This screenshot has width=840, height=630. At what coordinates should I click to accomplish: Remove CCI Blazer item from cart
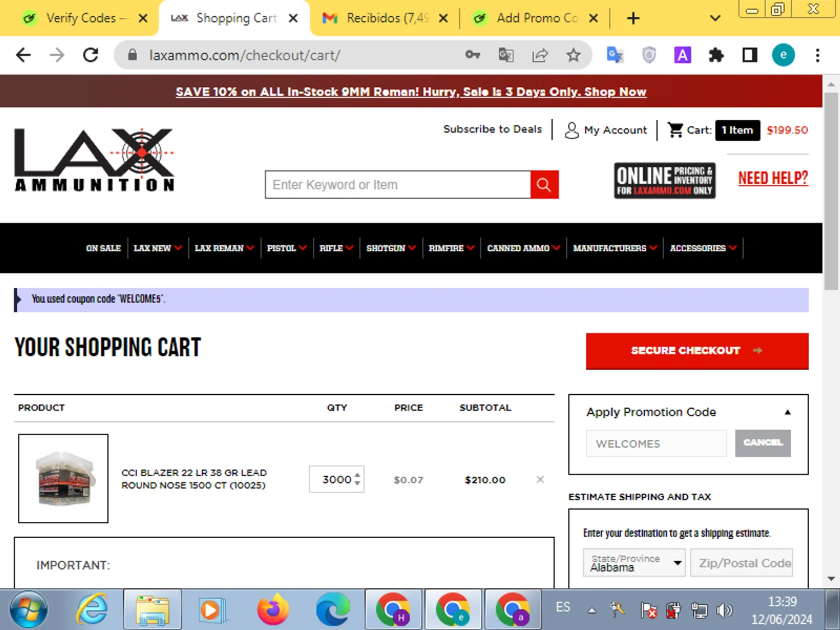(x=540, y=479)
